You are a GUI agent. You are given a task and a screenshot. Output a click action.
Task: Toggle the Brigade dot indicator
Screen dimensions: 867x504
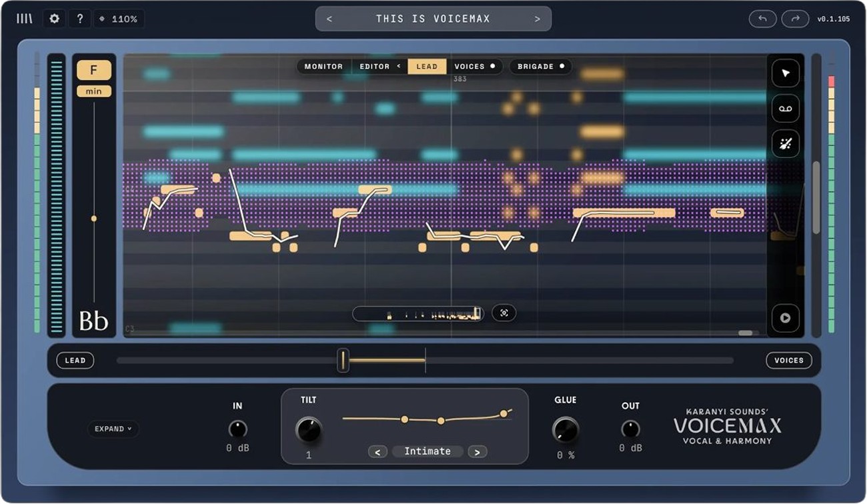pyautogui.click(x=562, y=66)
